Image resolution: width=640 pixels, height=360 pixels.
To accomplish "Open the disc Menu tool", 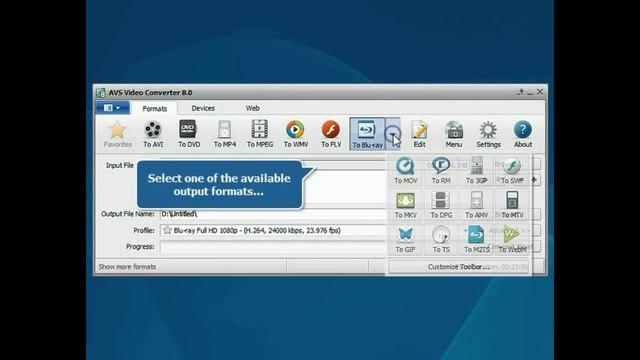I will tap(453, 134).
